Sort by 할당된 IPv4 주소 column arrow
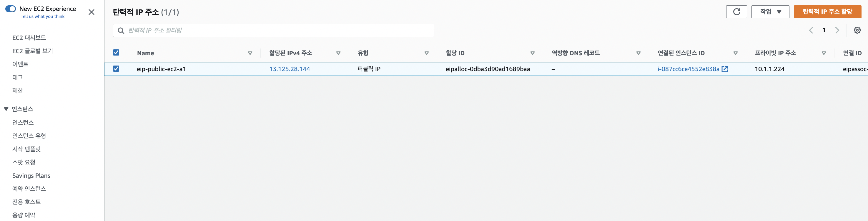Screen dimensions: 868x221 point(338,53)
